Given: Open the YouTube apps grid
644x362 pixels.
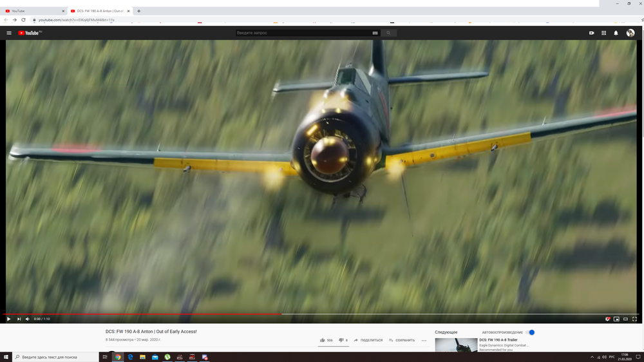Looking at the screenshot, I should (604, 33).
